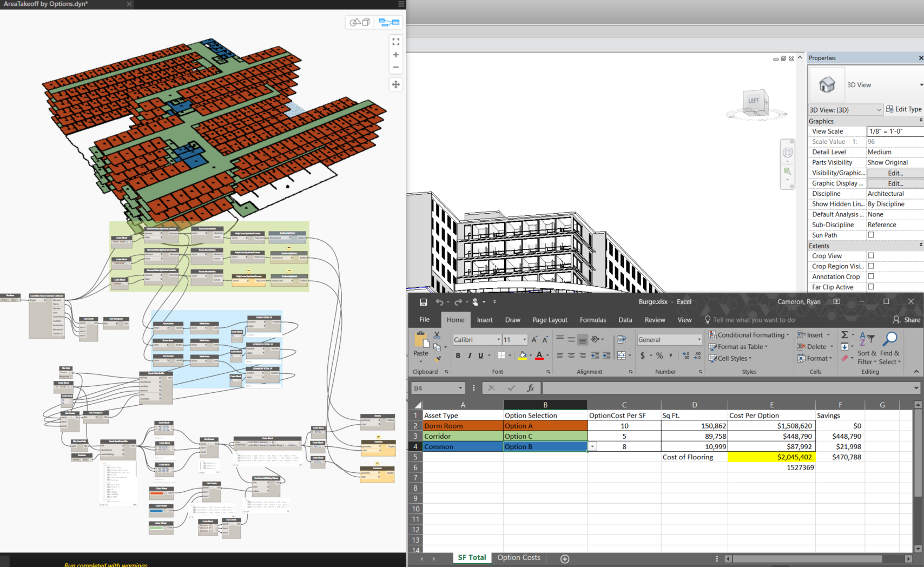The image size is (924, 567).
Task: Zoom out on the Dynamo canvas
Action: 396,67
